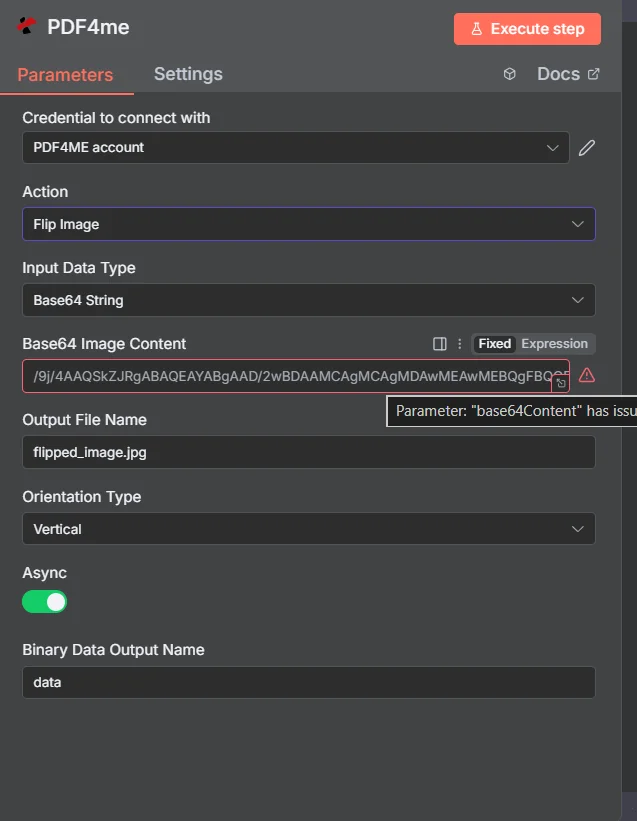Switch to the Settings tab
Viewport: 637px width, 821px height.
[x=188, y=74]
